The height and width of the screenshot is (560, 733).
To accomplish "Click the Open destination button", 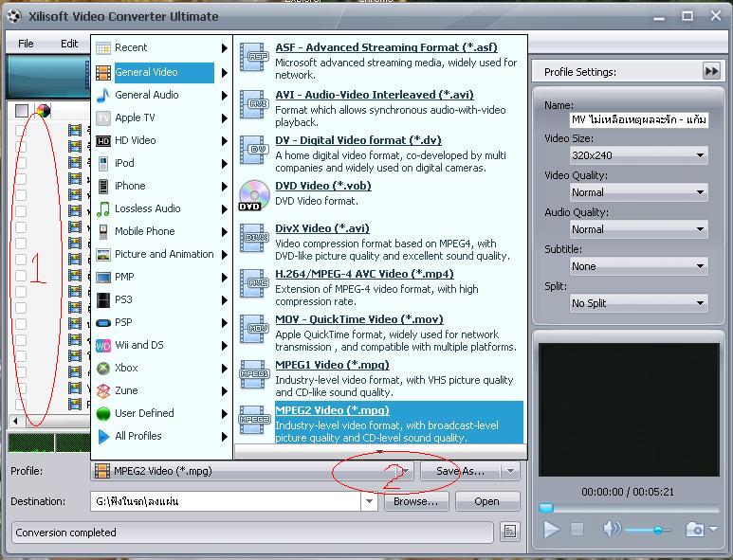I will (486, 501).
